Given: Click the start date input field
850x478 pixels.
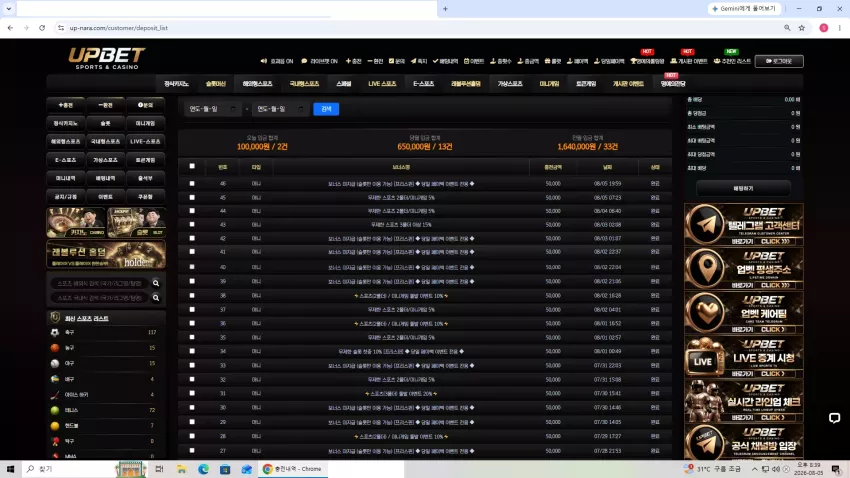Looking at the screenshot, I should [x=212, y=109].
